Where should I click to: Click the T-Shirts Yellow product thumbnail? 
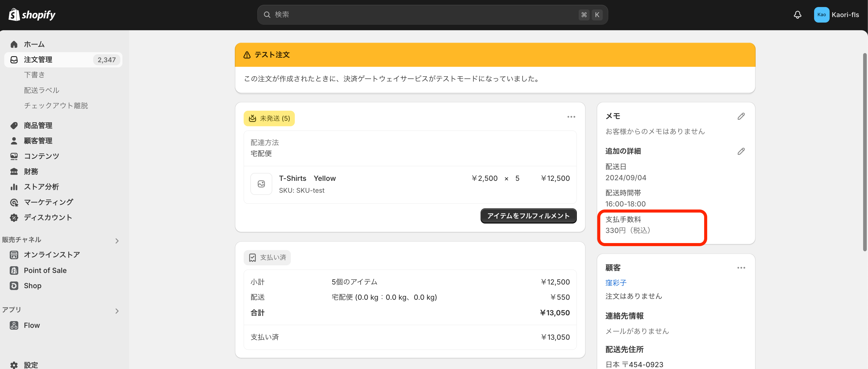[261, 184]
